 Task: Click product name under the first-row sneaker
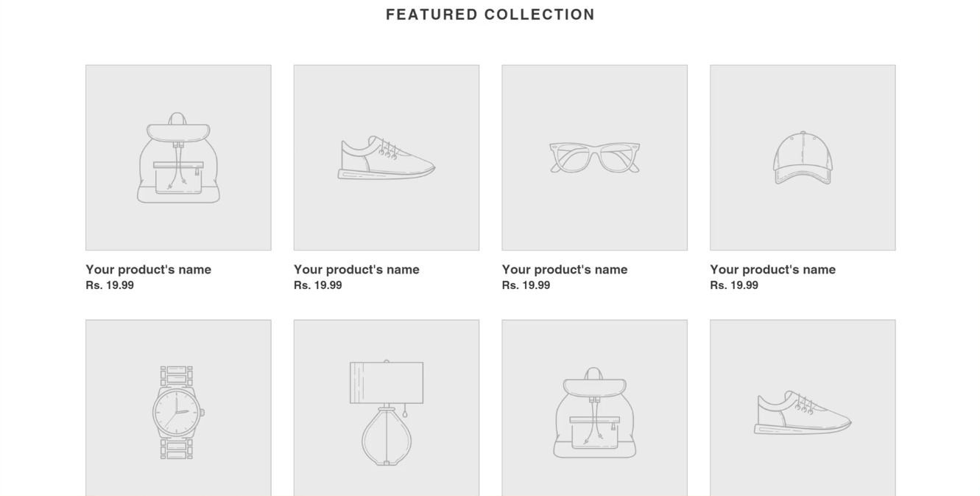pyautogui.click(x=357, y=270)
